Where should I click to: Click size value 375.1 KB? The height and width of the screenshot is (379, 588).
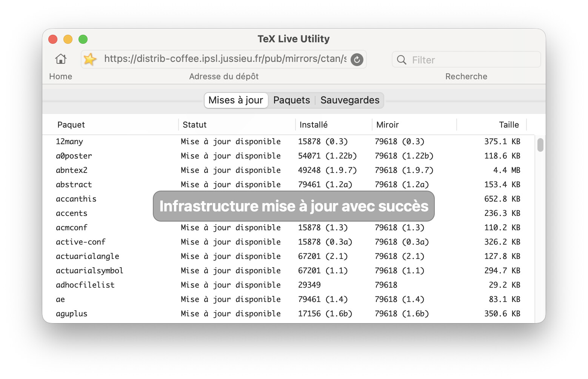(502, 142)
